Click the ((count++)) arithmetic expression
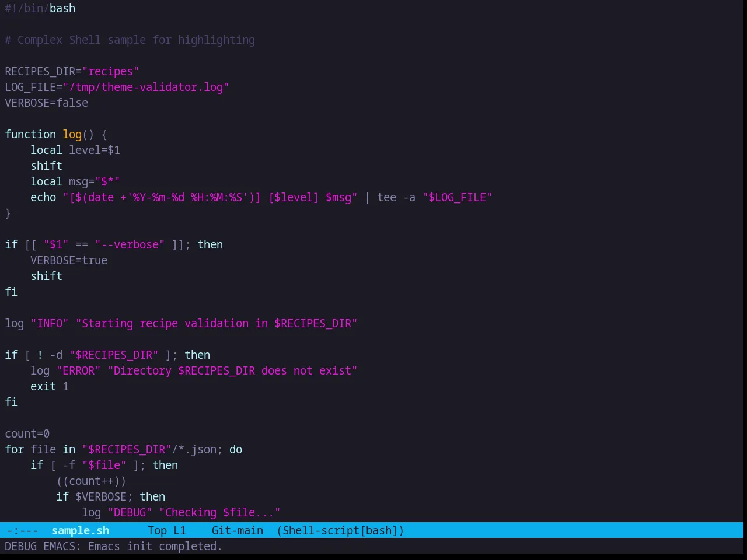 [x=92, y=481]
